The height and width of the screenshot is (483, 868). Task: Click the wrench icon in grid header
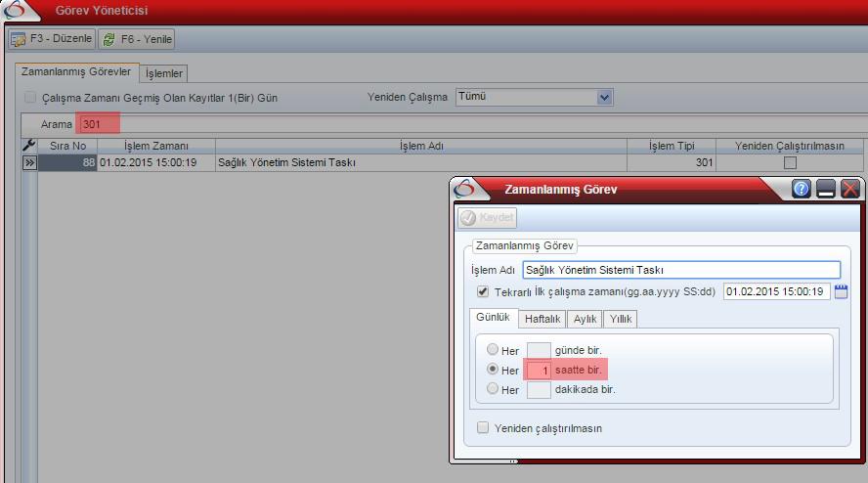point(28,146)
